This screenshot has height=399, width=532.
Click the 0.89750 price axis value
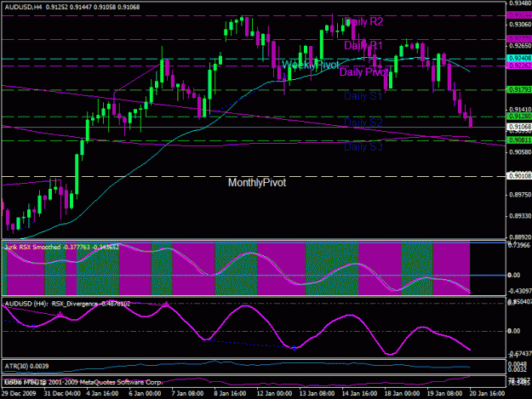pyautogui.click(x=520, y=195)
